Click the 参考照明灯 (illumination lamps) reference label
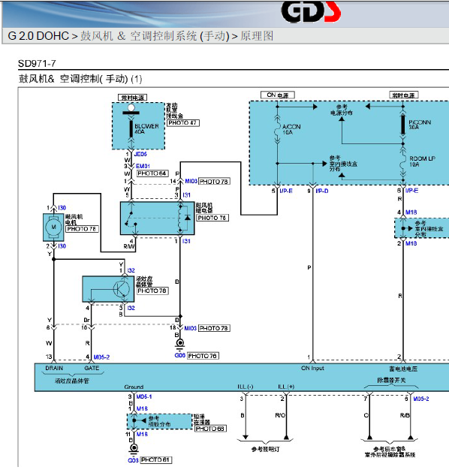The image size is (449, 476). tap(265, 449)
